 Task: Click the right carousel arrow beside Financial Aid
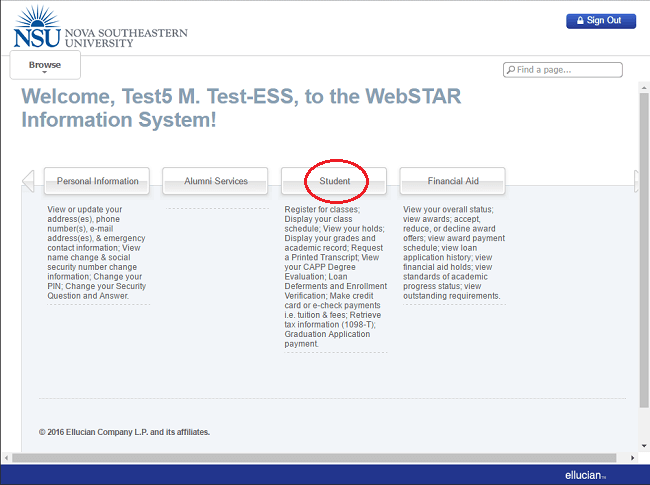637,181
